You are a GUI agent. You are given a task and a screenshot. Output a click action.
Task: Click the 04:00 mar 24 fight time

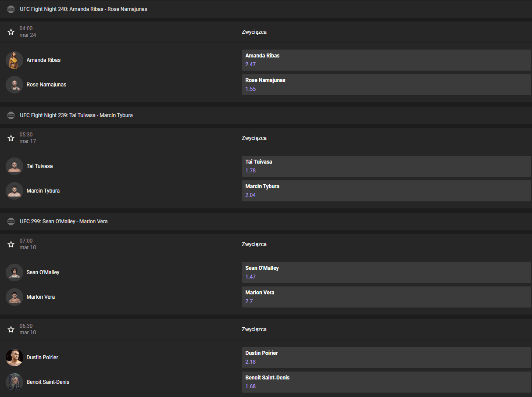tap(28, 32)
